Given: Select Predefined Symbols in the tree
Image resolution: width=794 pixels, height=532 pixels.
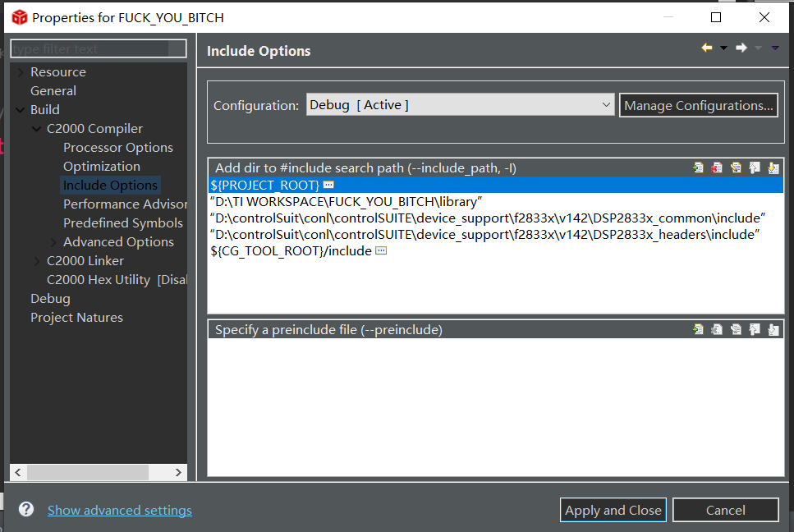Looking at the screenshot, I should (123, 222).
